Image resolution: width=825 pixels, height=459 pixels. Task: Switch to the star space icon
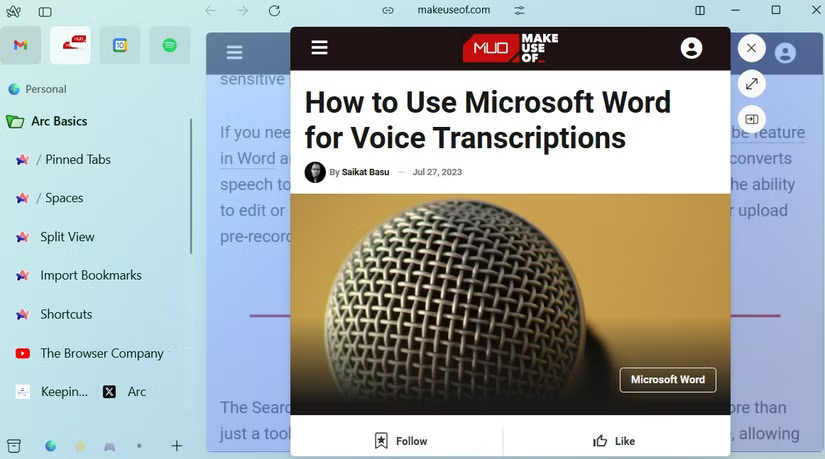coord(80,446)
